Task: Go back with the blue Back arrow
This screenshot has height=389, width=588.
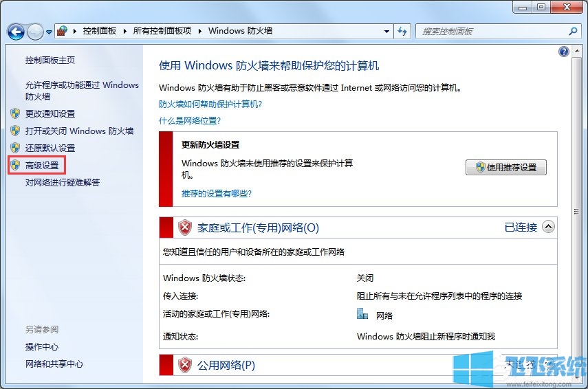Action: pyautogui.click(x=16, y=32)
